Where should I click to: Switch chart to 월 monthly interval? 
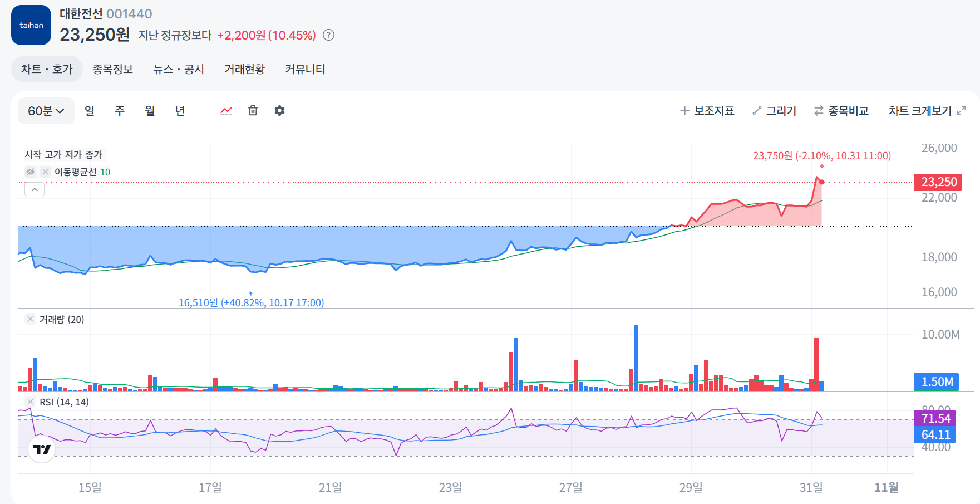[x=150, y=111]
